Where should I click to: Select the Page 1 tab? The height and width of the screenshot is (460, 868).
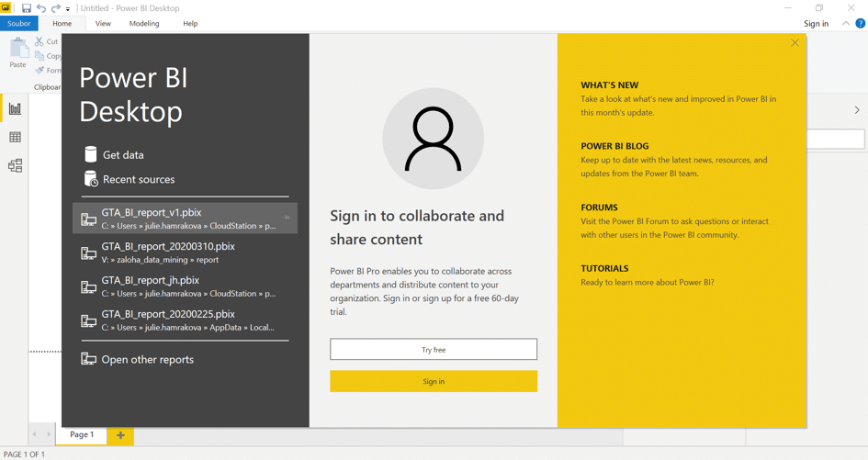[x=82, y=434]
